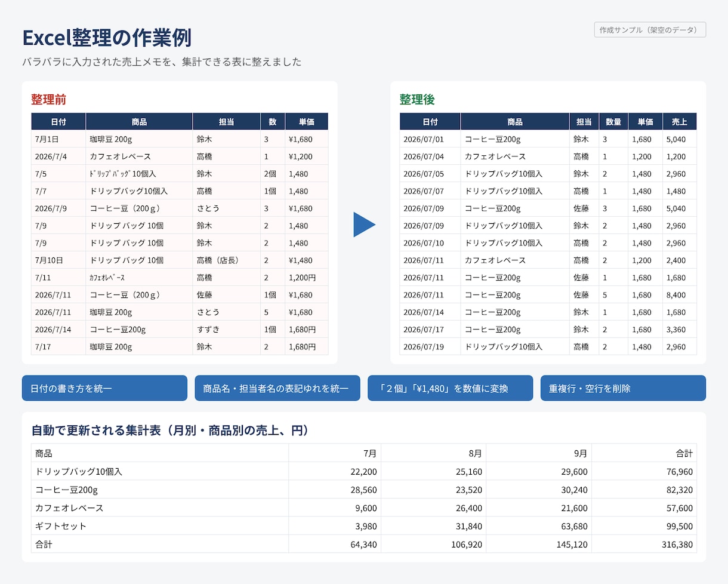
Task: Select the 316,380 grand total cell
Action: (644, 545)
